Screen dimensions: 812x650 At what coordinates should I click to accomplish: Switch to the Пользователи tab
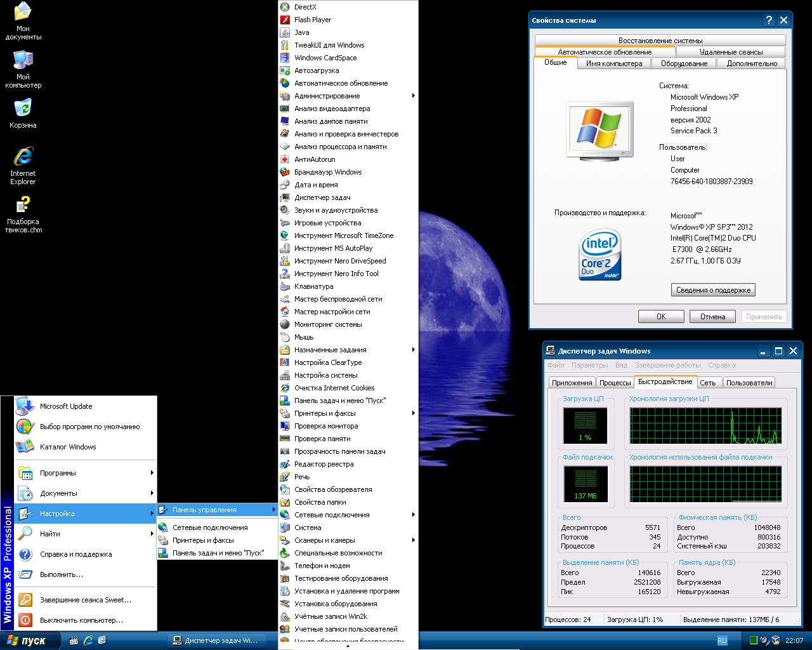coord(749,383)
